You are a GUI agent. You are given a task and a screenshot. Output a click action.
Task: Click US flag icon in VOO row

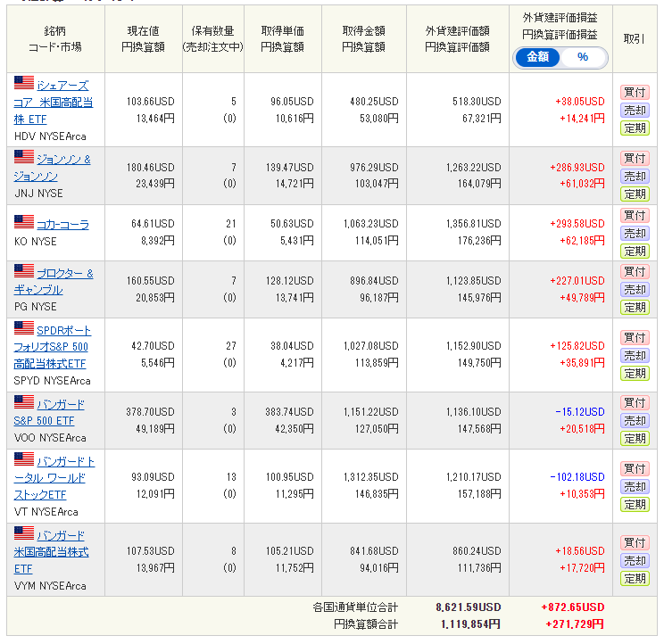point(24,402)
